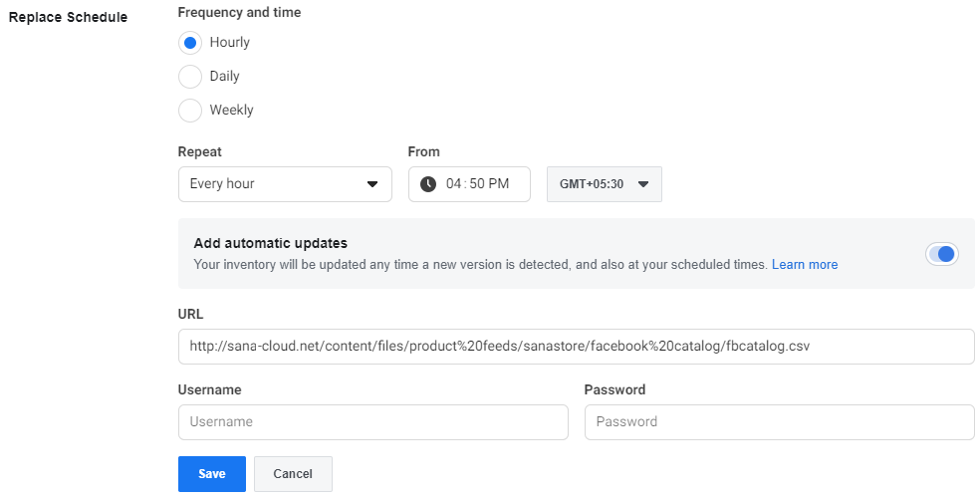The height and width of the screenshot is (498, 980).
Task: Click the clock icon in From field
Action: click(428, 183)
